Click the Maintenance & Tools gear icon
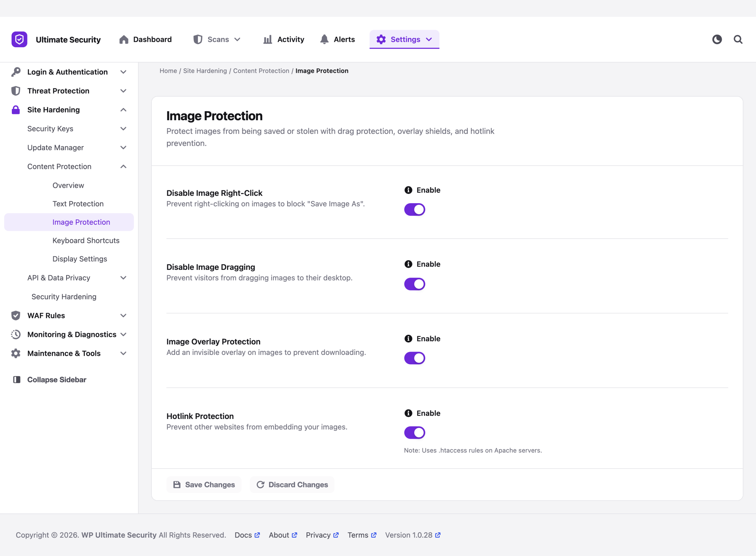 point(15,353)
